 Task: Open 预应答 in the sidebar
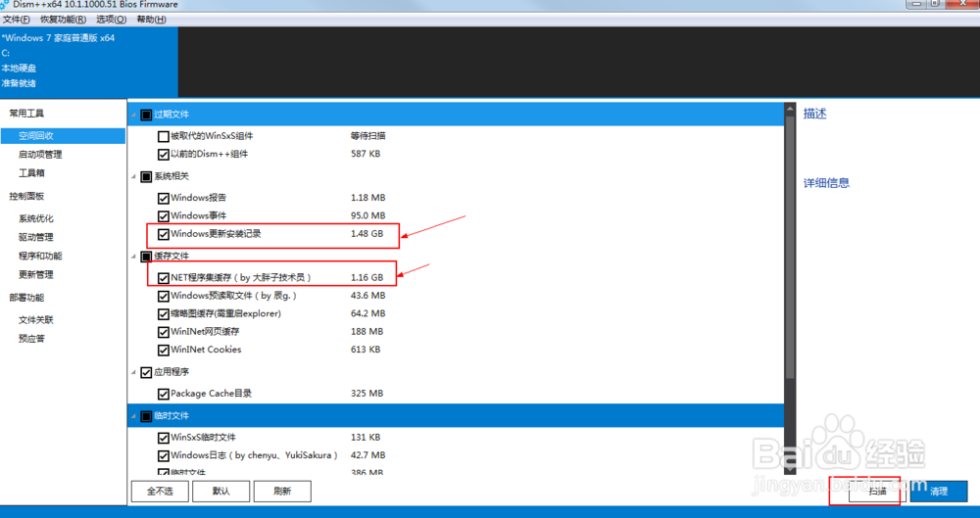point(31,339)
